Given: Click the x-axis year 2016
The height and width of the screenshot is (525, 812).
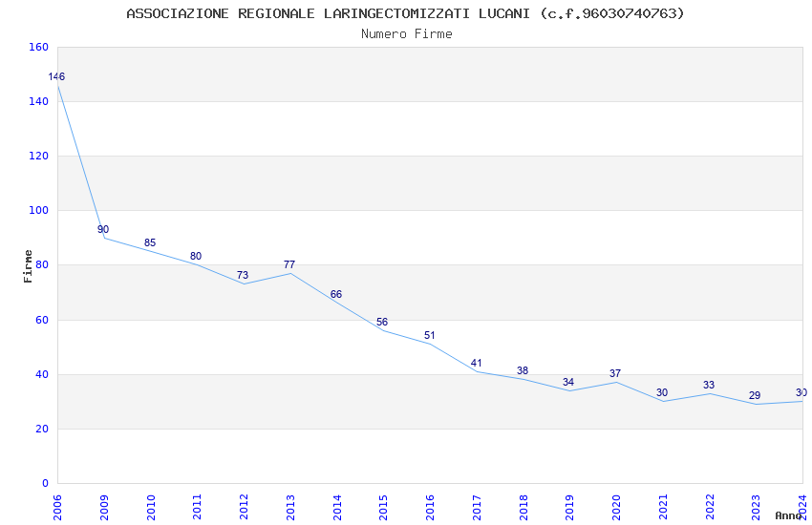Looking at the screenshot, I should pos(430,507).
